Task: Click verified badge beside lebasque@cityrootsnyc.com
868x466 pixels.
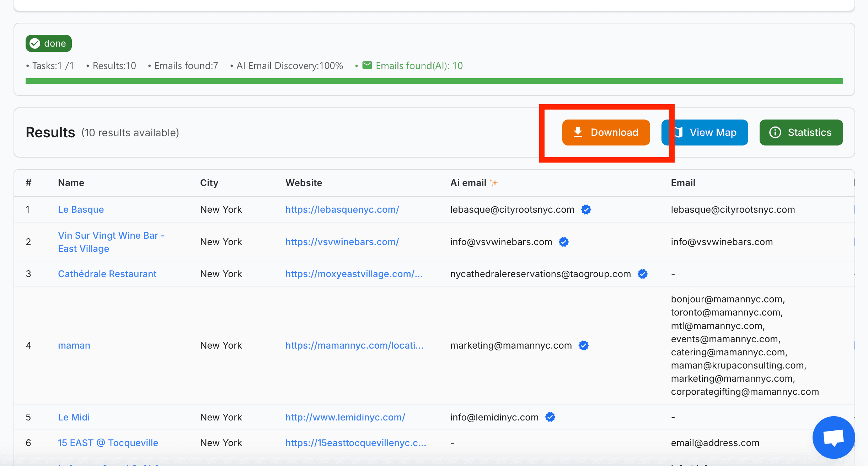Action: 586,210
